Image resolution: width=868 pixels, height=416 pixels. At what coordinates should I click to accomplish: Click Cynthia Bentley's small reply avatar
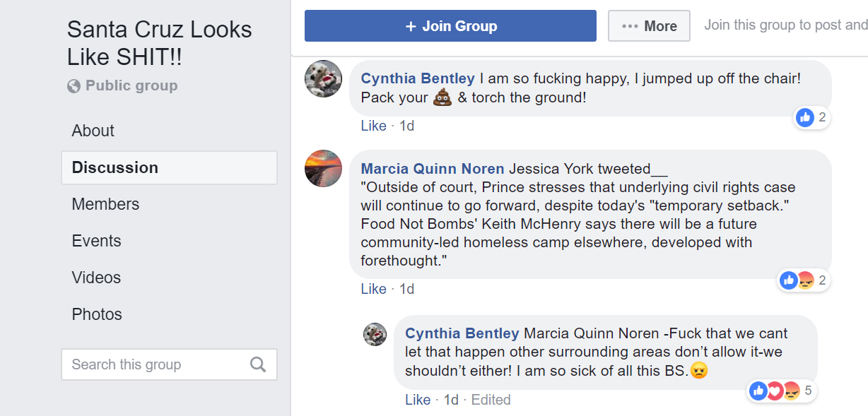375,334
